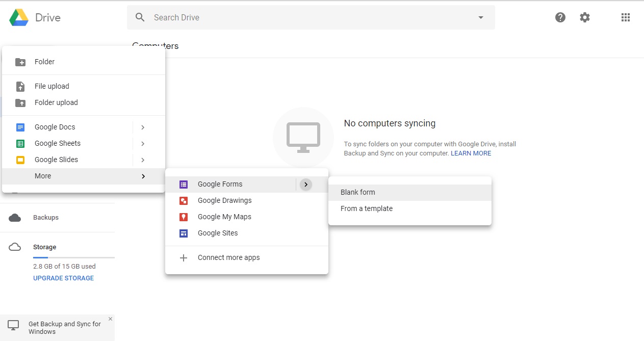
Task: Click Get Backup and Sync for Windows
Action: tap(65, 328)
